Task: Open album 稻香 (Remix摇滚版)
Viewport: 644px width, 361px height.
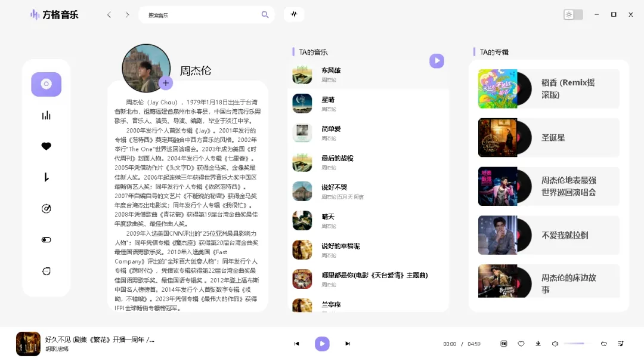Action: pos(549,89)
